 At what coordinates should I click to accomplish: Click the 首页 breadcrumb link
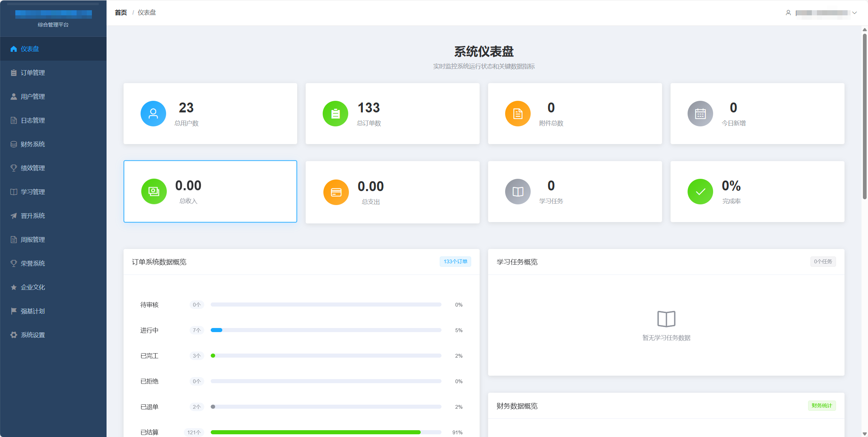click(120, 12)
